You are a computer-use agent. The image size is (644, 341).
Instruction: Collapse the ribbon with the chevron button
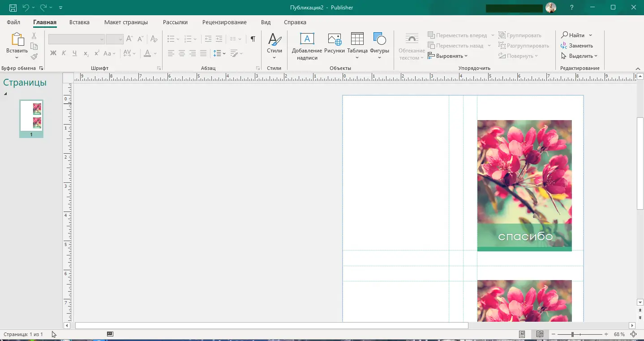point(638,68)
